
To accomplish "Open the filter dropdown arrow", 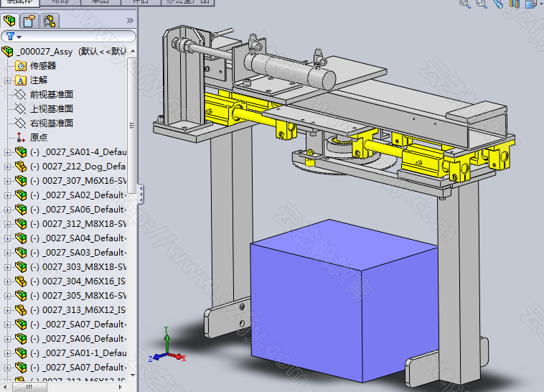I will coord(19,37).
